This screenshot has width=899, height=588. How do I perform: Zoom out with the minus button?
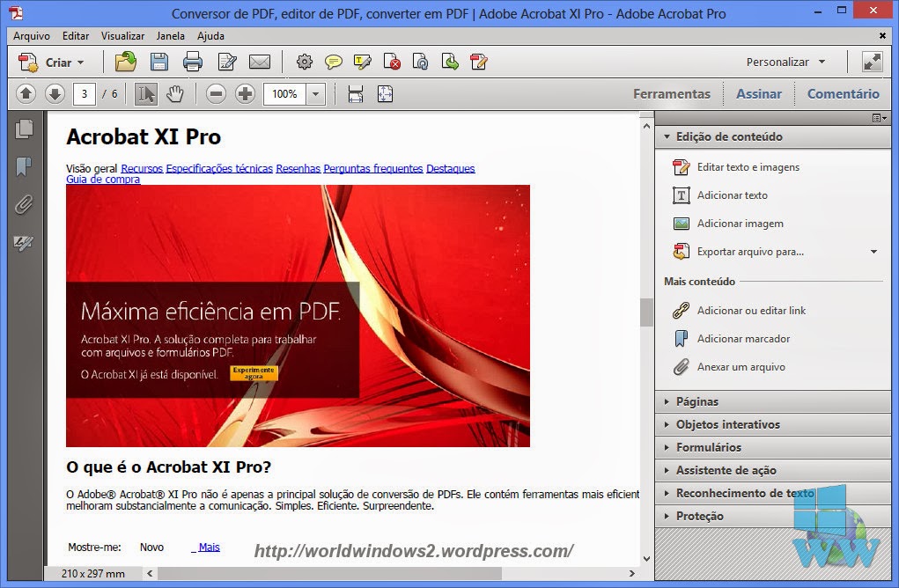[216, 94]
